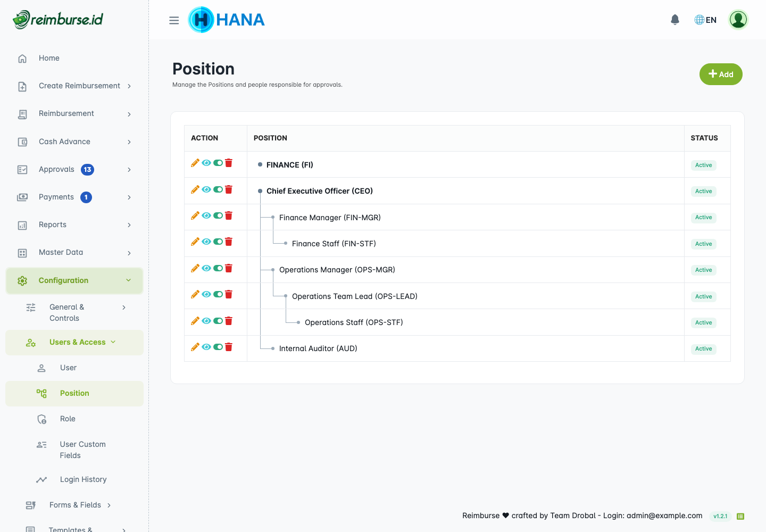The width and height of the screenshot is (766, 532).
Task: Click the green version info icon in footer
Action: coord(740,516)
